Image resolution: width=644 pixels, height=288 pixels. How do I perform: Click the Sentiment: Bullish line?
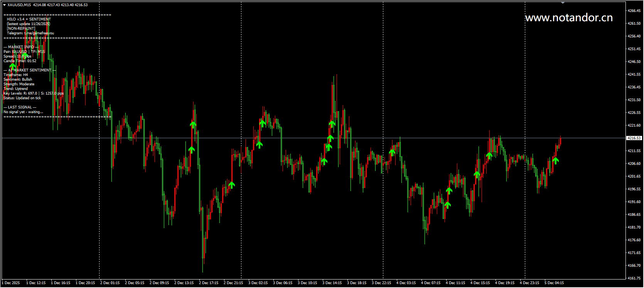[18, 80]
